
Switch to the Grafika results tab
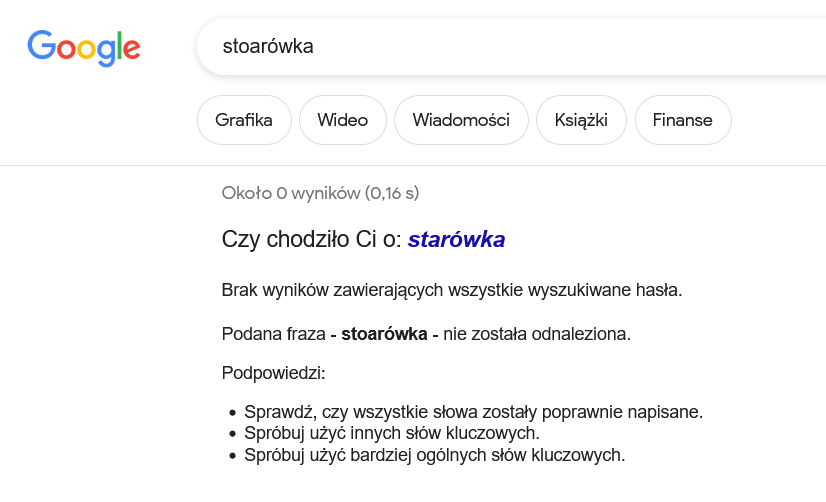244,120
